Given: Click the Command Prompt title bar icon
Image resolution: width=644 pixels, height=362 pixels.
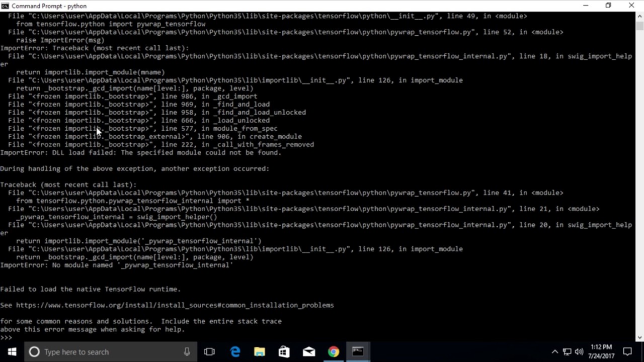Looking at the screenshot, I should (5, 6).
